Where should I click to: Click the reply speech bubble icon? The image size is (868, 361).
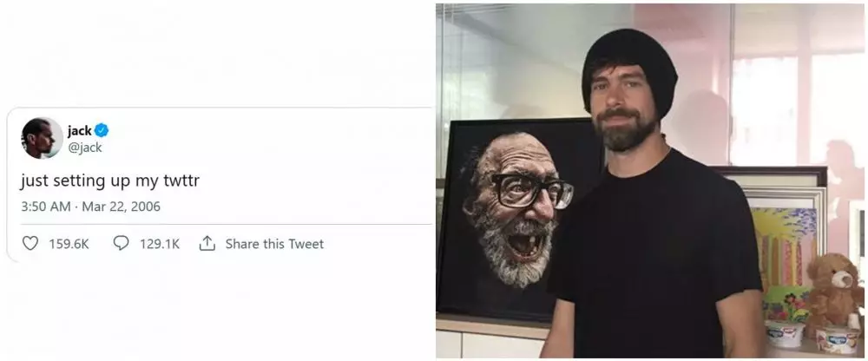tap(122, 244)
